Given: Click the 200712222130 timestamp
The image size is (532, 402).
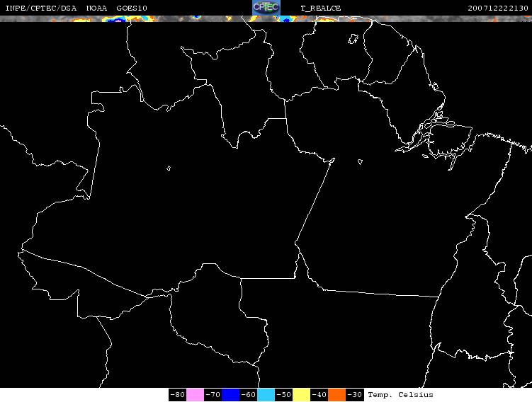Looking at the screenshot, I should [x=498, y=8].
